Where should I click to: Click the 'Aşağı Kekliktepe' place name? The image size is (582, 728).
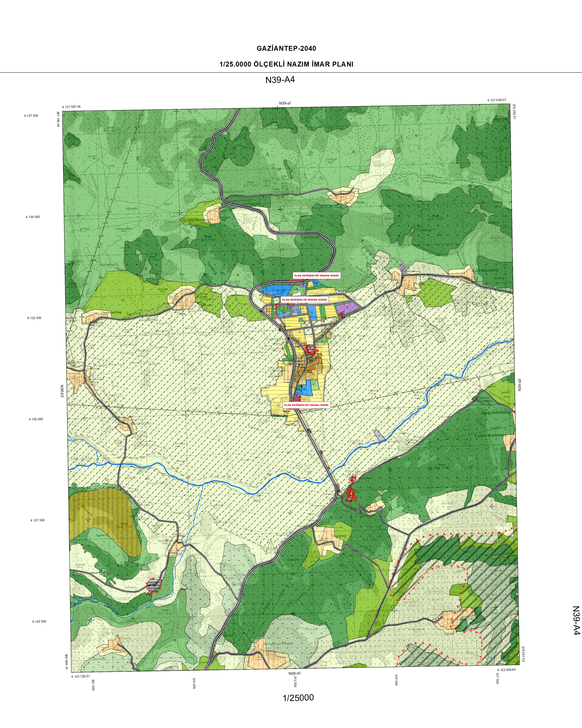pyautogui.click(x=496, y=413)
